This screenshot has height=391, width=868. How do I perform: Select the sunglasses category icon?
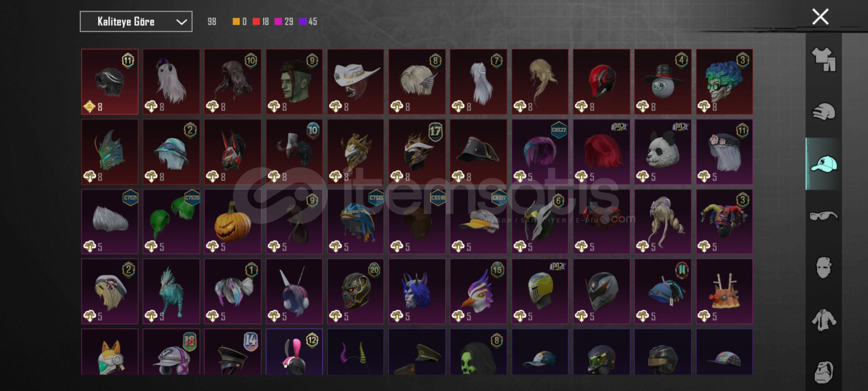(x=824, y=216)
